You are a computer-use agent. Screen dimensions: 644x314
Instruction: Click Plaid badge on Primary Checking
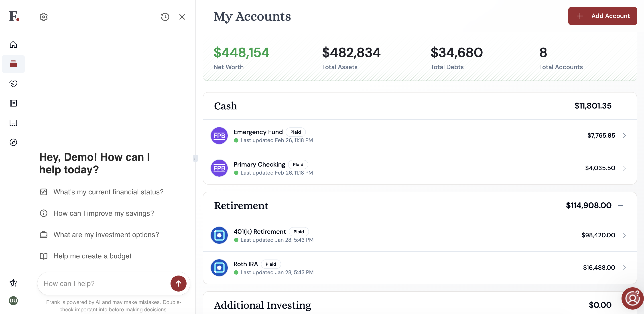coord(298,164)
